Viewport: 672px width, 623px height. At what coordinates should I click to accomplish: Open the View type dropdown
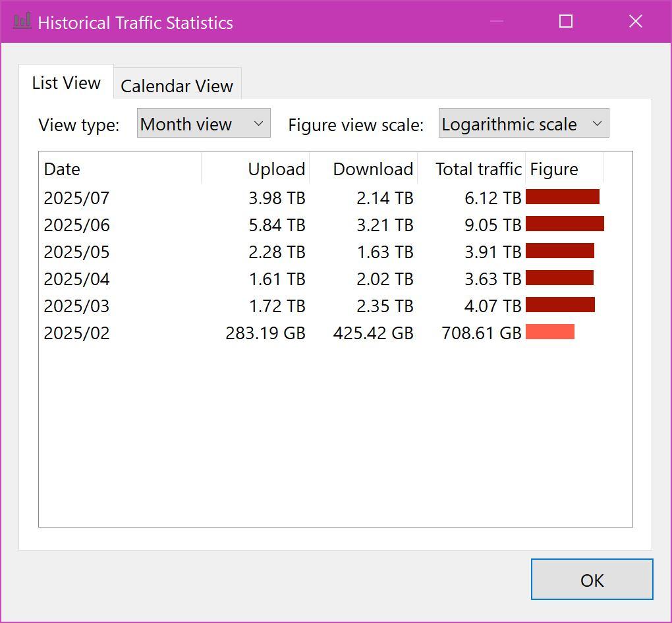[x=204, y=124]
